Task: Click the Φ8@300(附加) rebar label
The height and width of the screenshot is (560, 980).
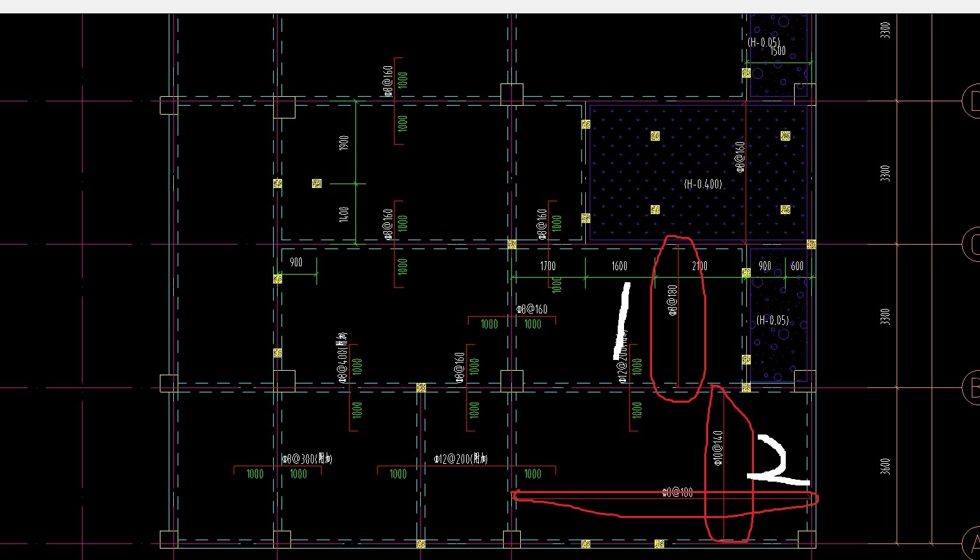Action: point(307,459)
